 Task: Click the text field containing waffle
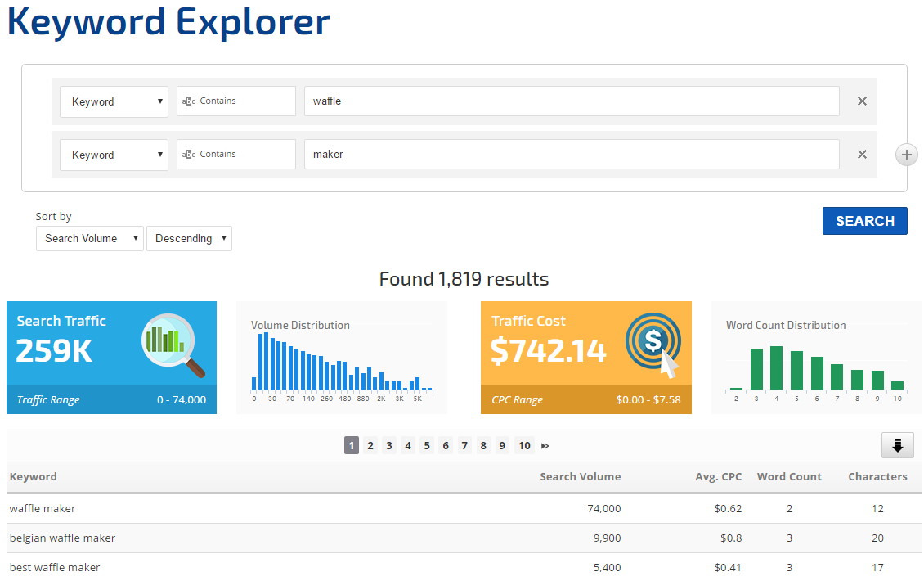(x=571, y=101)
